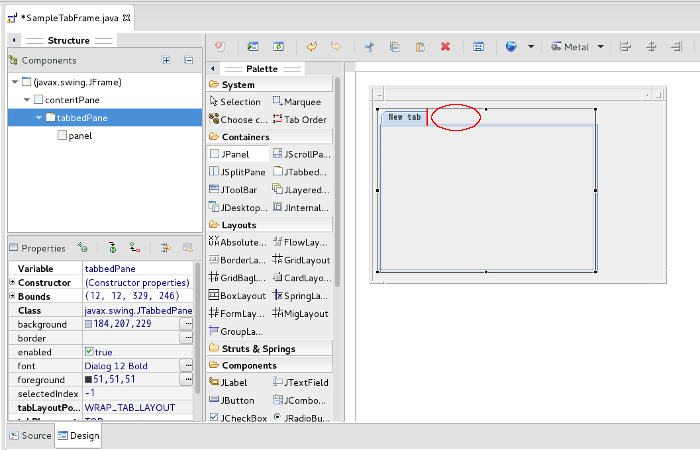Click the Palette vertical scrollbar
Screen dimensions: 700x450
click(338, 182)
